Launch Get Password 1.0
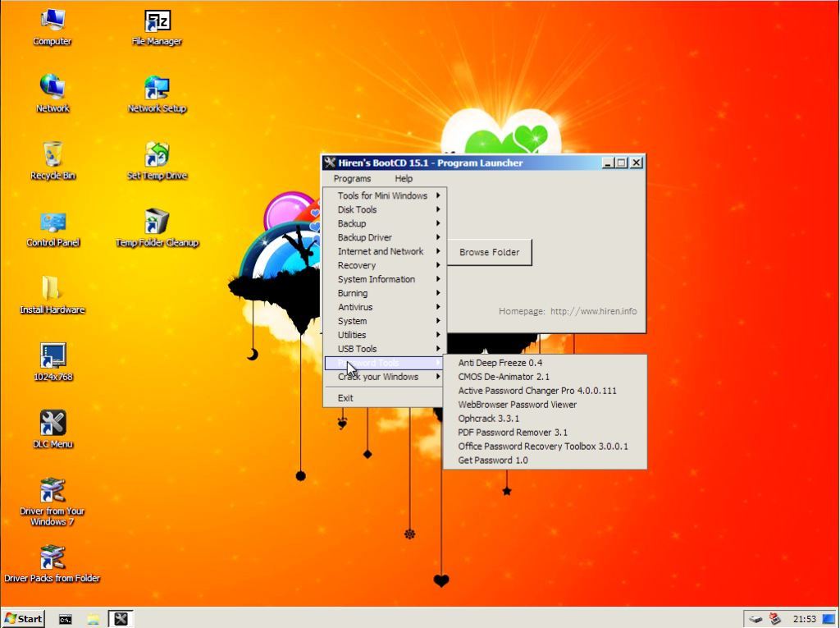 (x=545, y=461)
